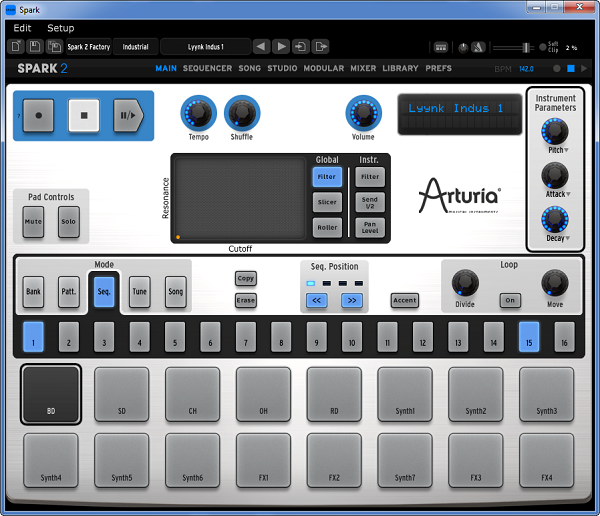Open the Lyynk Indus 1 project selector
This screenshot has height=516, width=600.
pyautogui.click(x=205, y=47)
